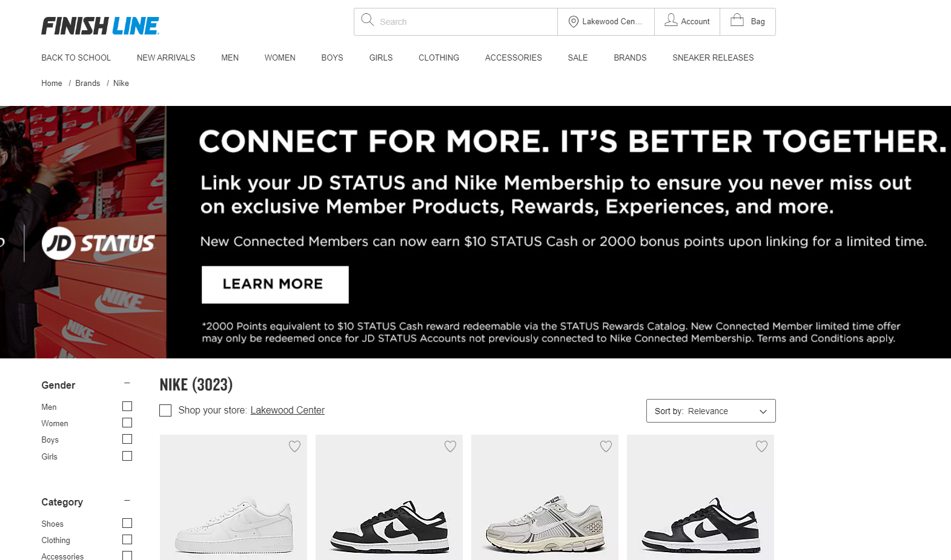Image resolution: width=951 pixels, height=560 pixels.
Task: Click the LEARN MORE banner button
Action: tap(275, 285)
